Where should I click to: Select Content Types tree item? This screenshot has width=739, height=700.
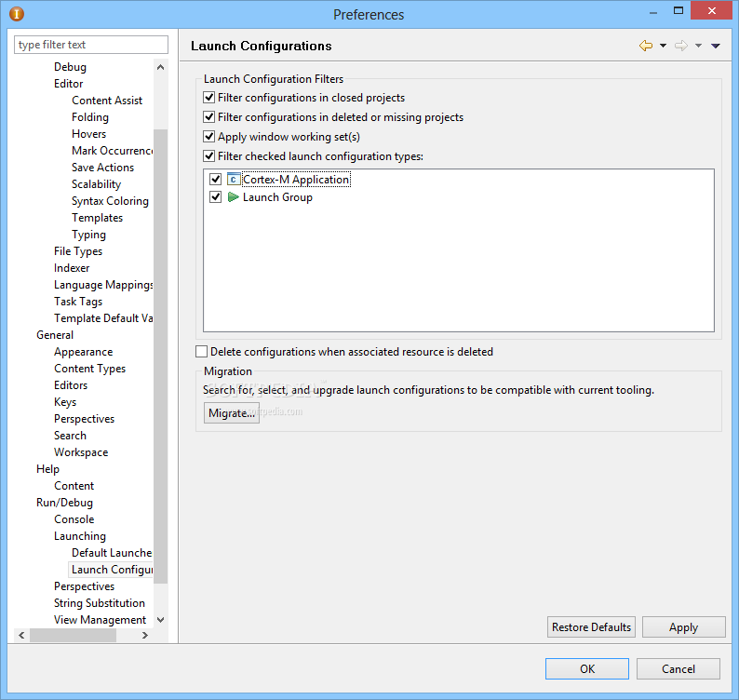(89, 369)
